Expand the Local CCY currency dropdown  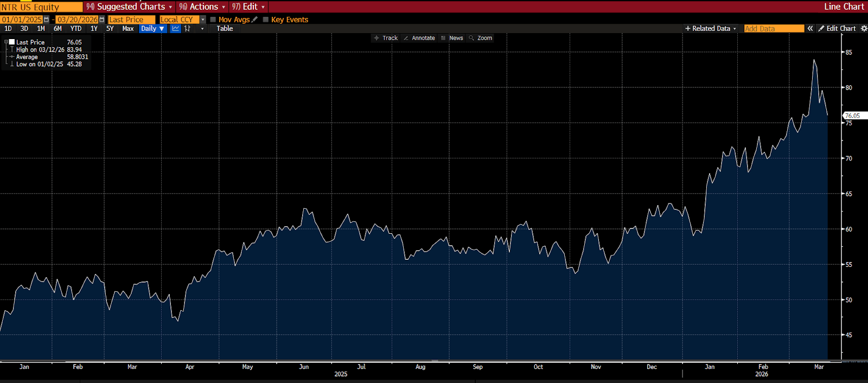pyautogui.click(x=203, y=20)
